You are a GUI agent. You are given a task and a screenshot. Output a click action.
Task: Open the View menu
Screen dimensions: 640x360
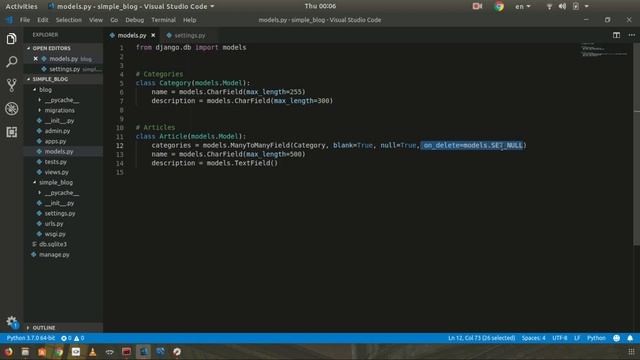96,20
